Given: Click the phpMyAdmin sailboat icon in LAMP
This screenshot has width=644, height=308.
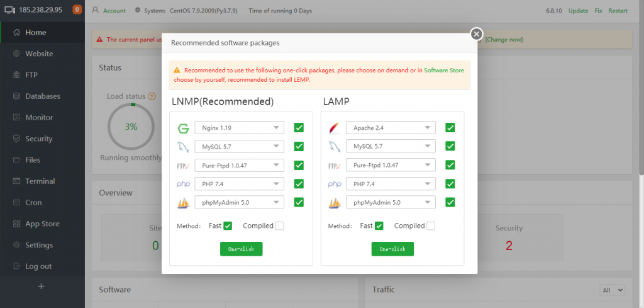Looking at the screenshot, I should (334, 203).
